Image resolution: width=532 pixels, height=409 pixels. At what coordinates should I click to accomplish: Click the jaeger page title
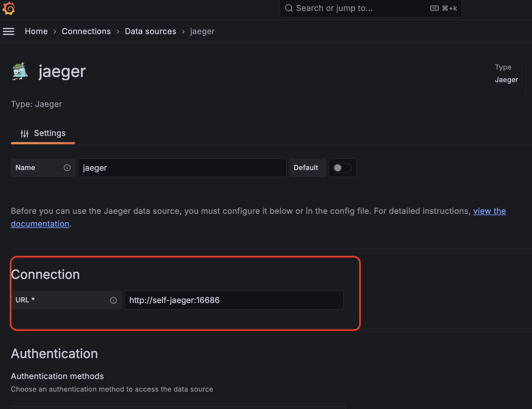[x=62, y=71]
